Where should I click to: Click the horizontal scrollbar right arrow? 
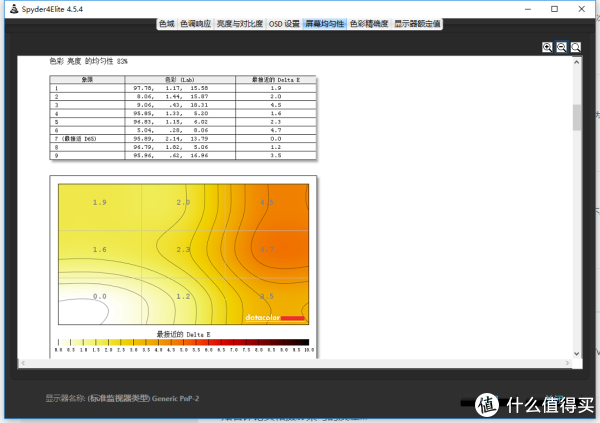tap(567, 363)
